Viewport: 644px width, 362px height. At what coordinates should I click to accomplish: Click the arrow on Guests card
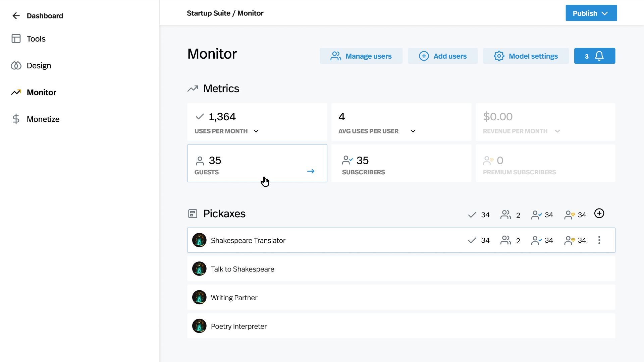[311, 171]
